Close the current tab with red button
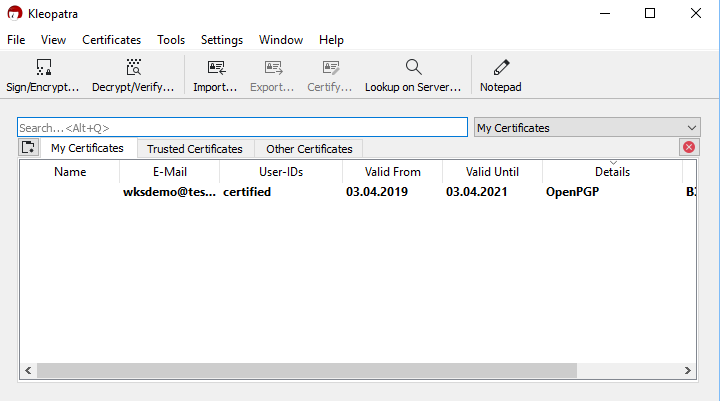 689,147
